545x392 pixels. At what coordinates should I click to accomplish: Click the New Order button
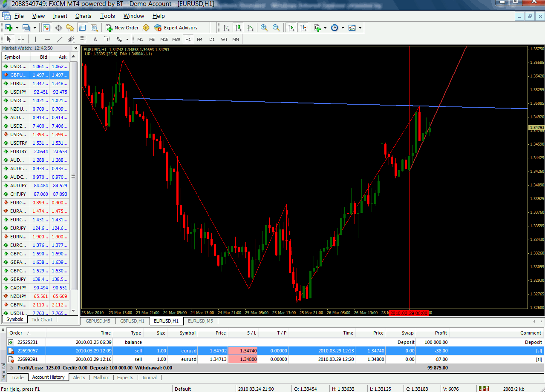pos(122,28)
